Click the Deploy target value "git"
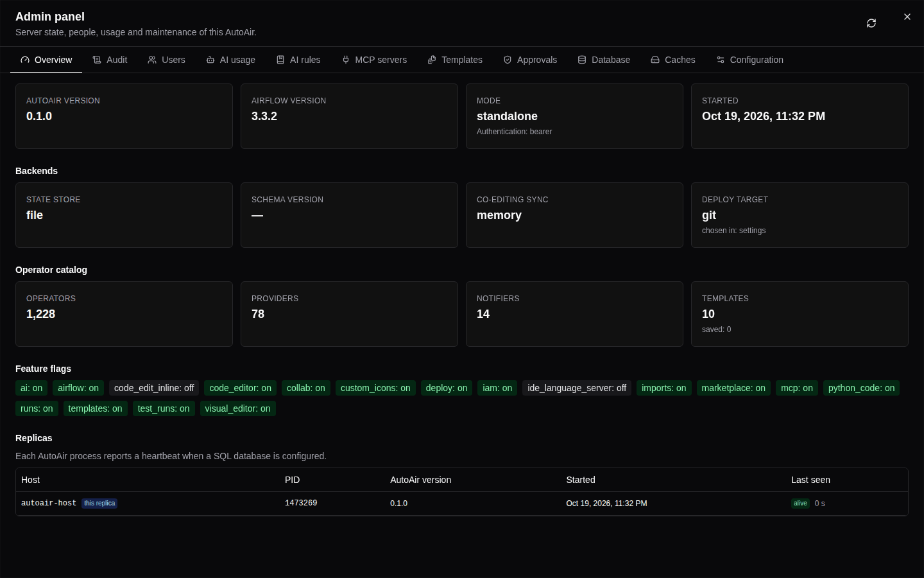 coord(709,215)
